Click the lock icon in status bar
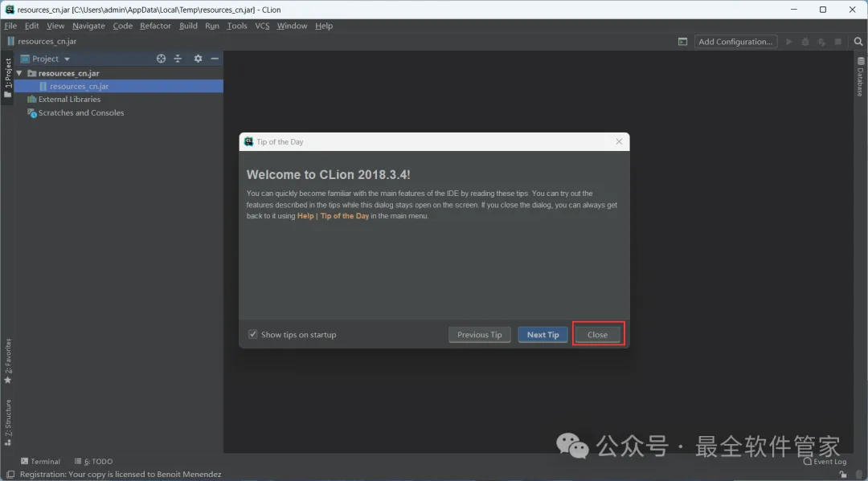 pyautogui.click(x=842, y=475)
